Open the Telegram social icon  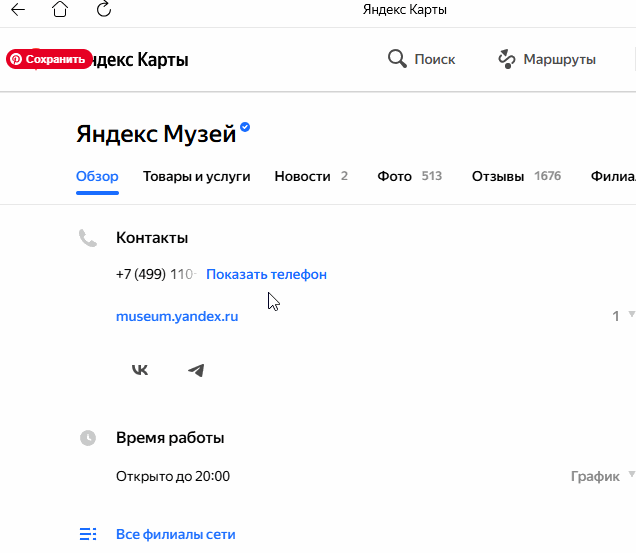pos(196,370)
